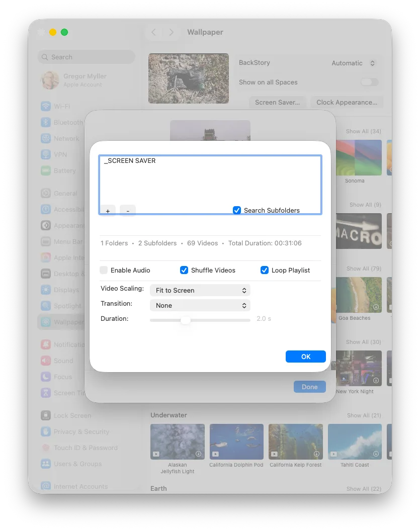The image size is (420, 531).
Task: Select the Goa Beaches thumbnail
Action: (x=359, y=295)
